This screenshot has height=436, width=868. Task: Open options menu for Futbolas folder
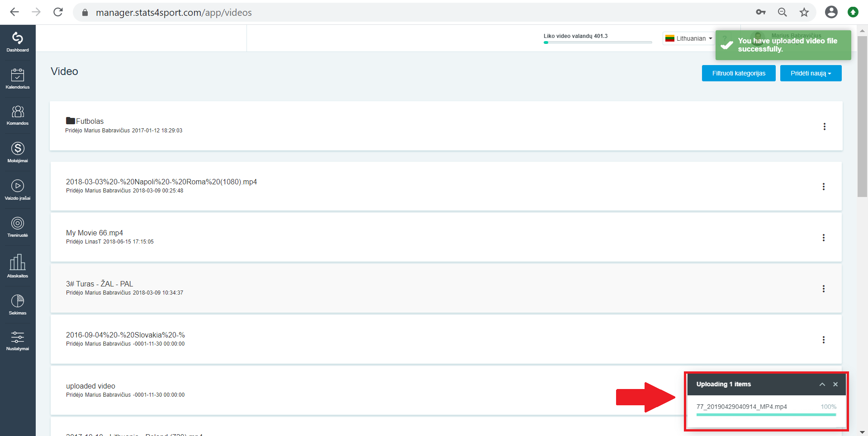pyautogui.click(x=825, y=127)
